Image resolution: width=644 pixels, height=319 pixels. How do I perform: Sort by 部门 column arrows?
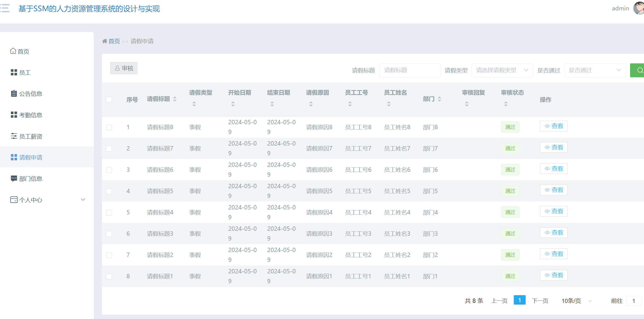(x=439, y=99)
